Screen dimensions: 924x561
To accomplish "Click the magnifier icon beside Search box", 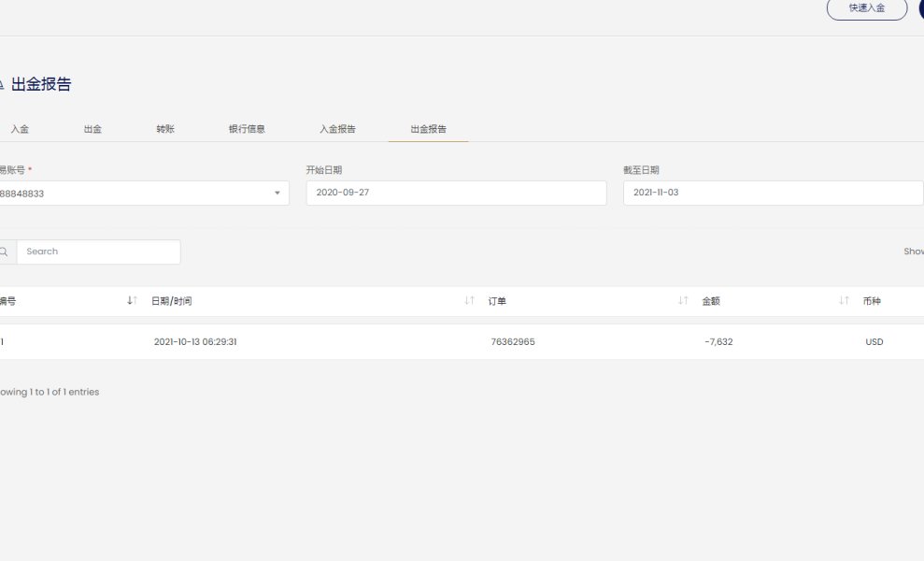I will click(x=5, y=252).
